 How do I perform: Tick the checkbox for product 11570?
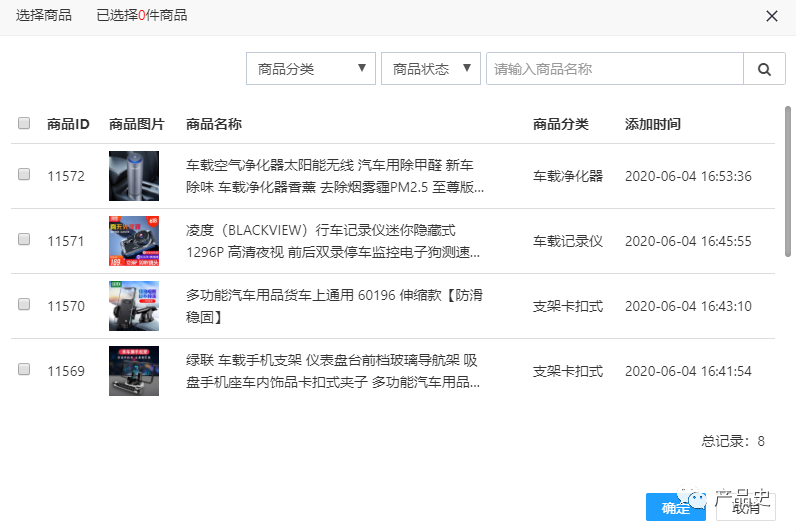click(24, 305)
